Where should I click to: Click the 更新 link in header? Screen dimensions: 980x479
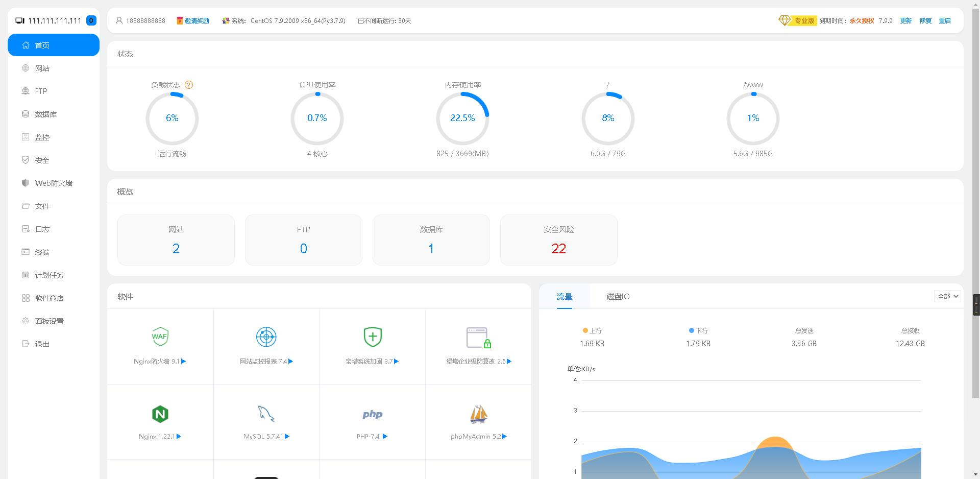(905, 21)
